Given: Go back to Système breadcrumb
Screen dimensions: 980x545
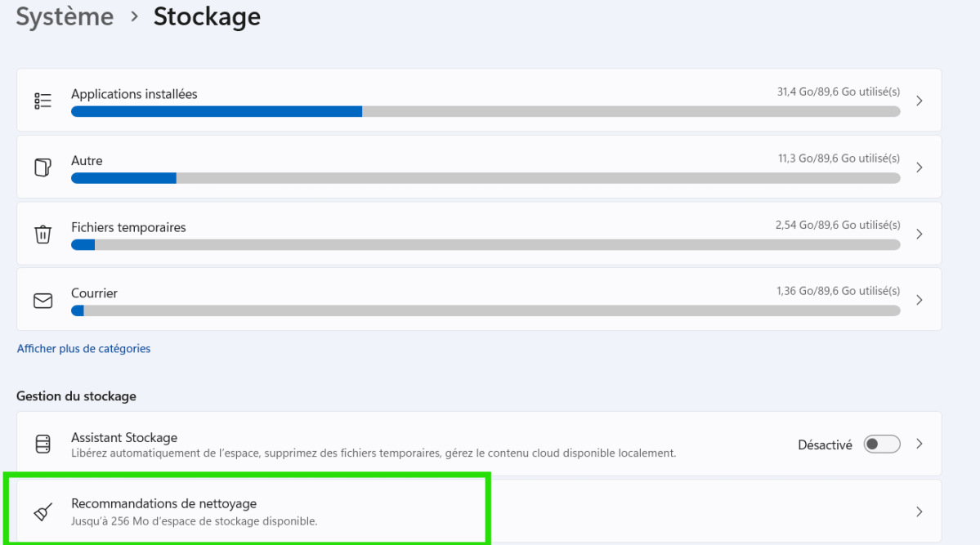Looking at the screenshot, I should tap(65, 16).
